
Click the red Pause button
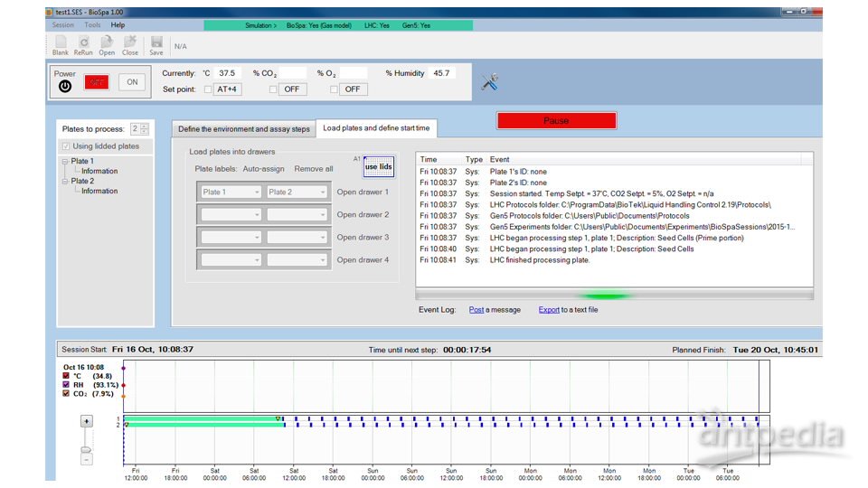point(556,121)
